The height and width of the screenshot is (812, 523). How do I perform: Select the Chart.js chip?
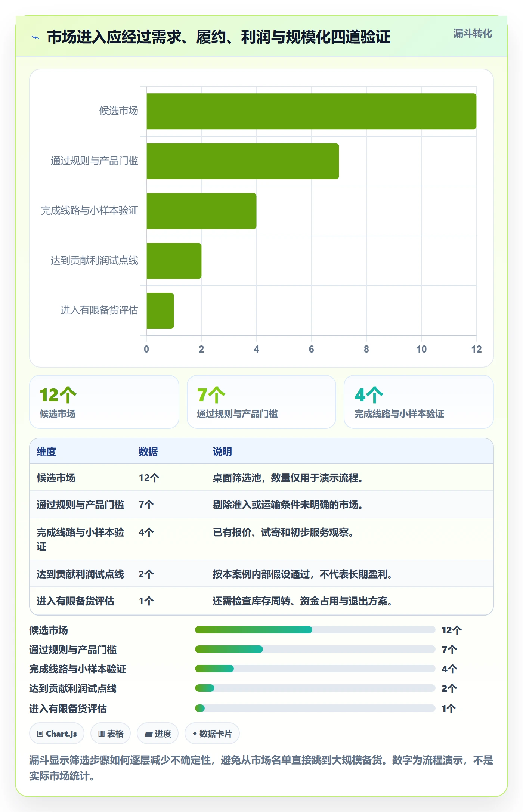tap(57, 734)
